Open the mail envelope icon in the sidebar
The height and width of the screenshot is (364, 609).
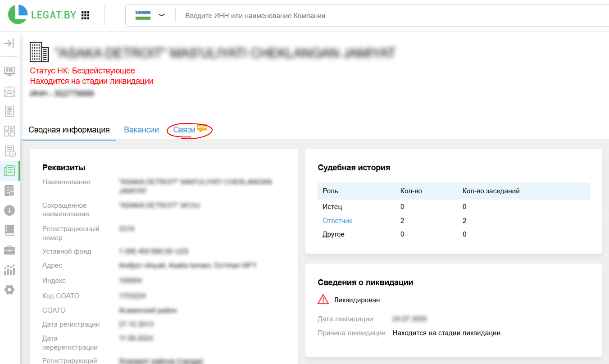pos(9,91)
